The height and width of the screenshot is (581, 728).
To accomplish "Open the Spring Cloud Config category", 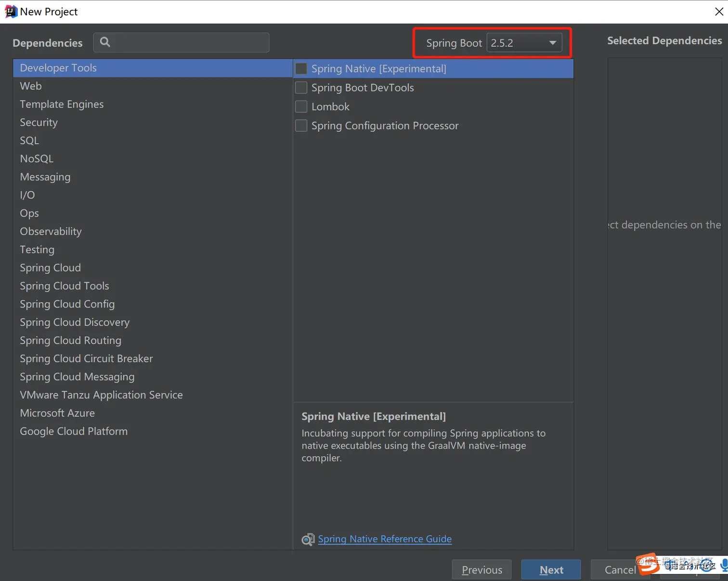I will [153, 304].
